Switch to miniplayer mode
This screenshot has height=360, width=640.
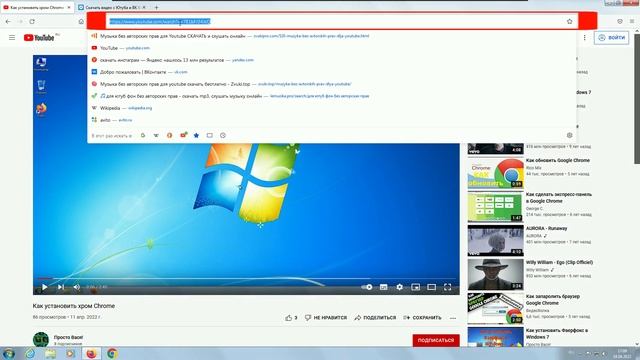[x=416, y=287]
